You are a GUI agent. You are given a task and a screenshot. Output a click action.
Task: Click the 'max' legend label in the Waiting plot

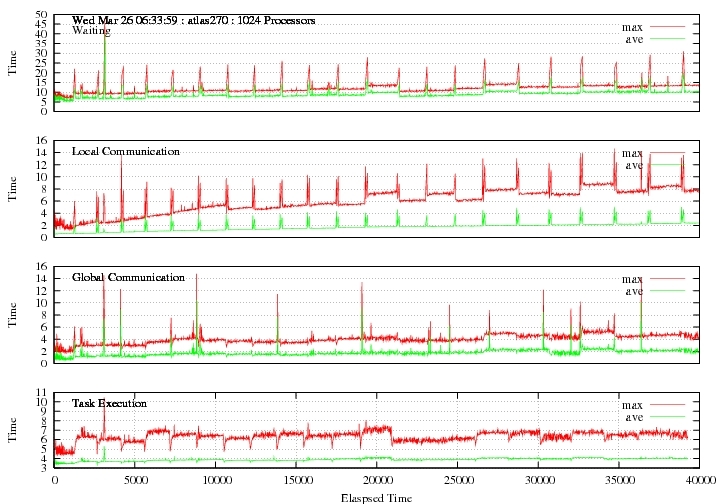click(x=632, y=28)
